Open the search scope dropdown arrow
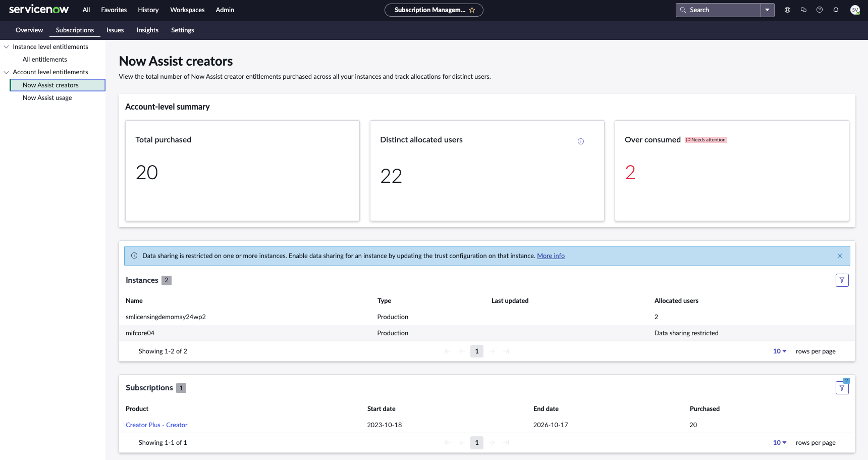Viewport: 868px width, 460px height. point(767,10)
